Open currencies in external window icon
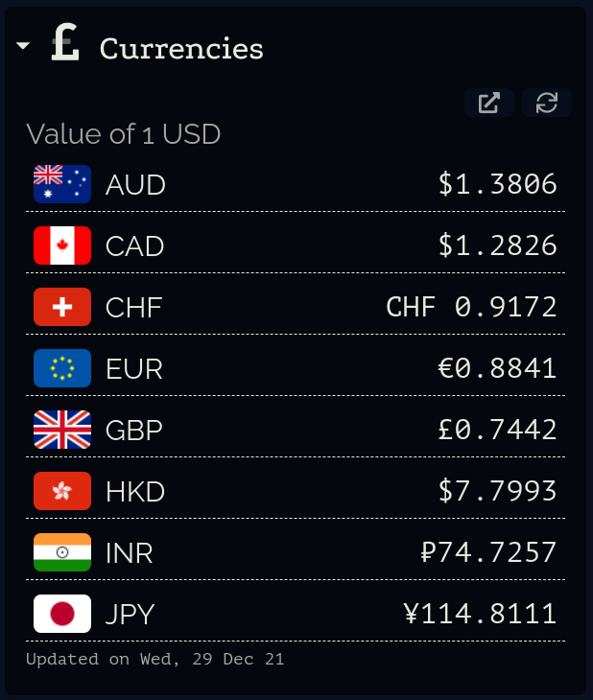The image size is (593, 700). coord(489,103)
